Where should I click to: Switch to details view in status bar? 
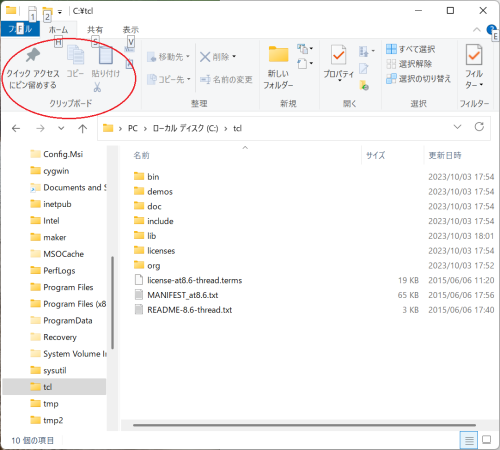pos(469,440)
